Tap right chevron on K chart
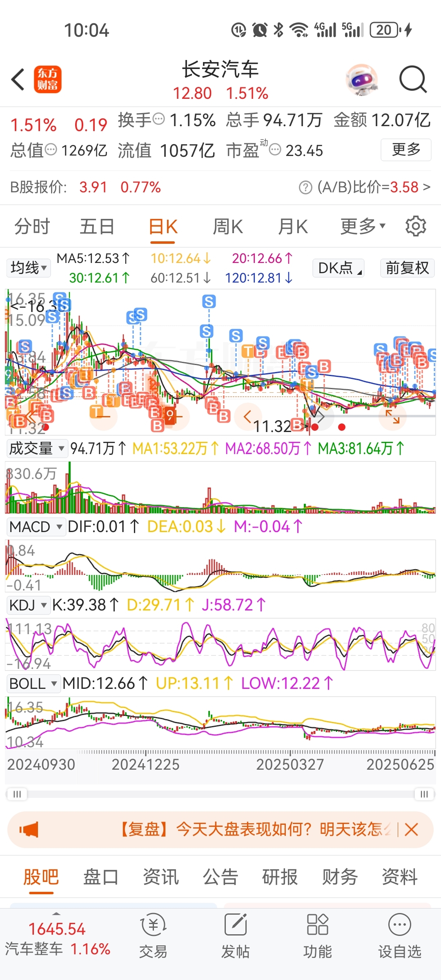The image size is (441, 980). 321,417
